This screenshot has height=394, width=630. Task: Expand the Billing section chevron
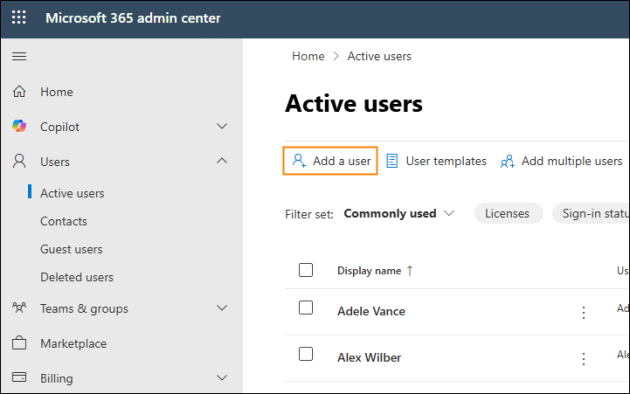[222, 378]
